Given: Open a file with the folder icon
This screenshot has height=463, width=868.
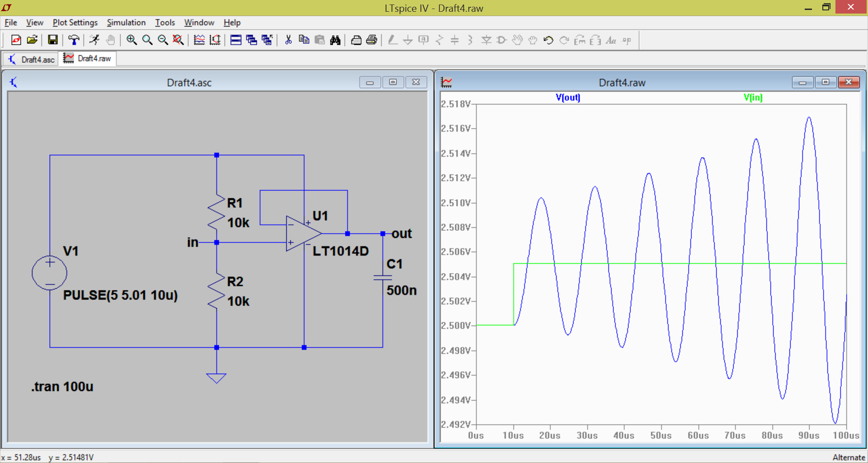Looking at the screenshot, I should (x=32, y=40).
